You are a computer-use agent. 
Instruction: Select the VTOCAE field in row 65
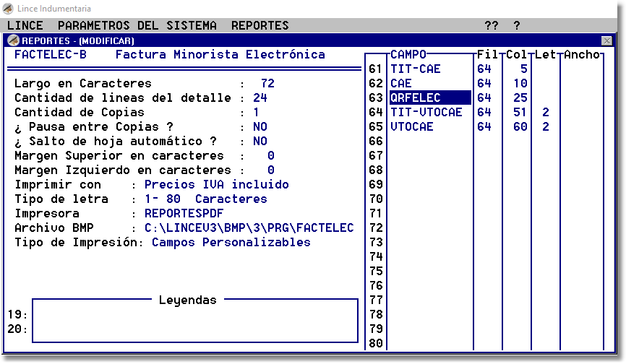click(x=411, y=127)
